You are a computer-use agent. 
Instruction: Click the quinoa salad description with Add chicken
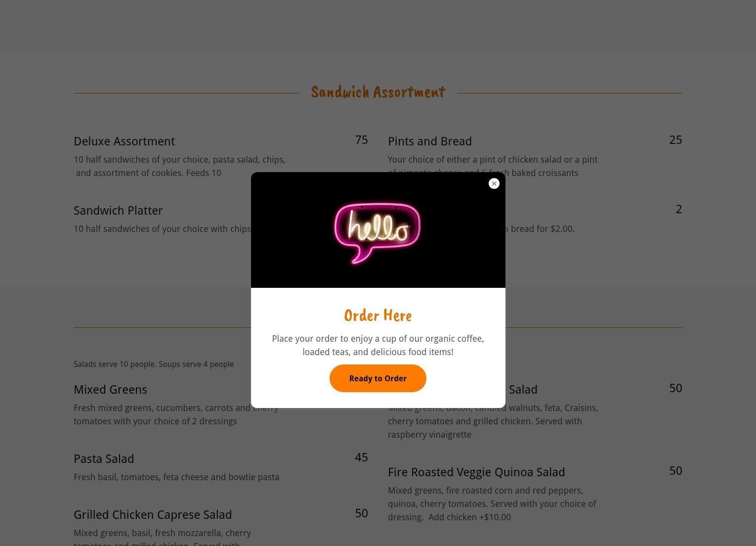(x=492, y=504)
